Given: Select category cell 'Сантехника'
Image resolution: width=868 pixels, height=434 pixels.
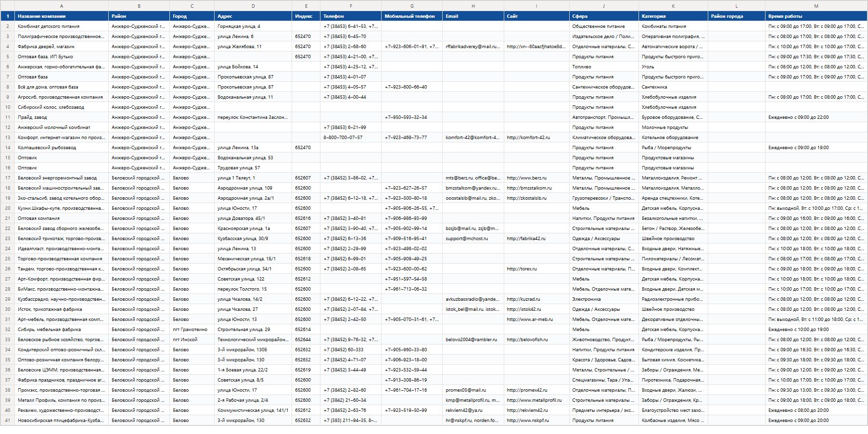Looking at the screenshot, I should 673,87.
